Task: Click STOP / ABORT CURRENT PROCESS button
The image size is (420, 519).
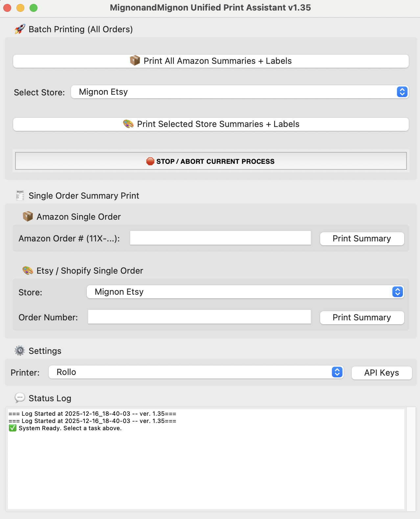Action: click(x=211, y=161)
